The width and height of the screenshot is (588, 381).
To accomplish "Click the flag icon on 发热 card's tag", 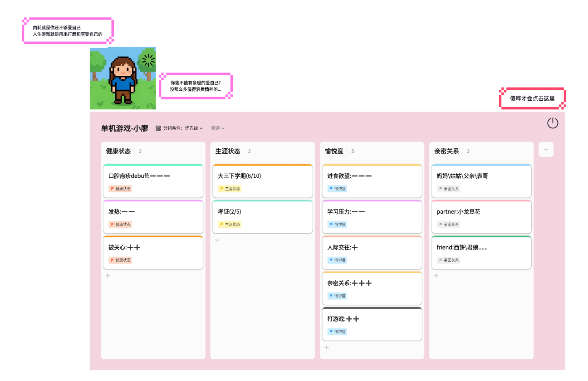I will 112,224.
